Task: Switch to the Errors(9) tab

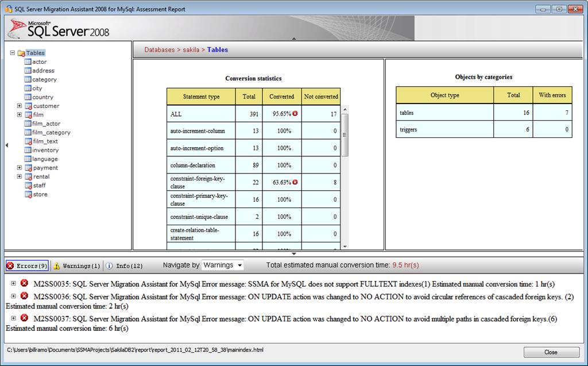Action: click(x=27, y=266)
